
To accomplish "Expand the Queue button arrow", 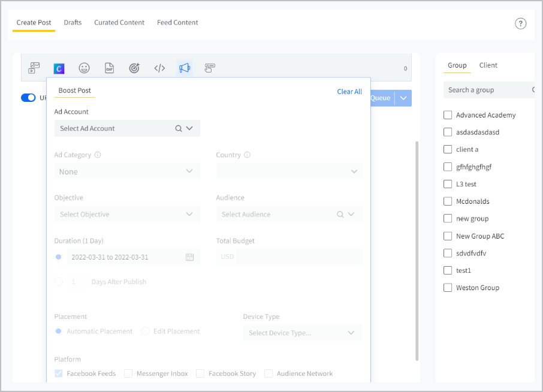I will pyautogui.click(x=403, y=98).
